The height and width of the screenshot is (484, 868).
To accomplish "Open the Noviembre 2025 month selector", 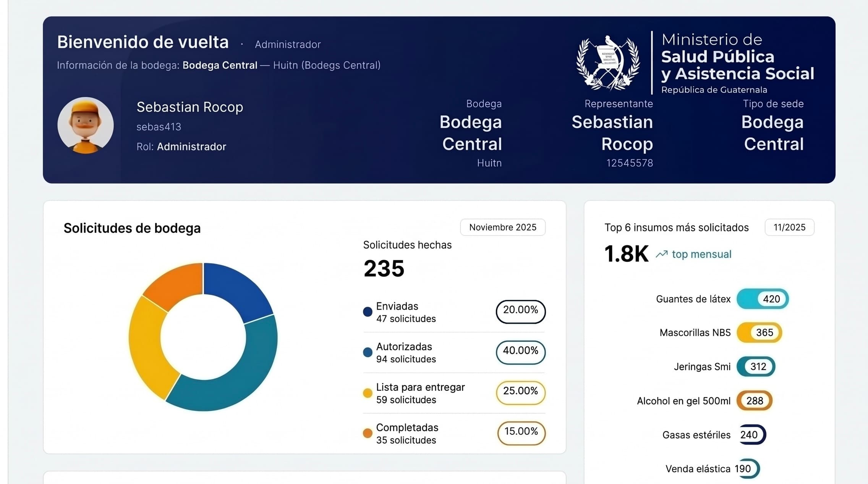I will pyautogui.click(x=503, y=227).
